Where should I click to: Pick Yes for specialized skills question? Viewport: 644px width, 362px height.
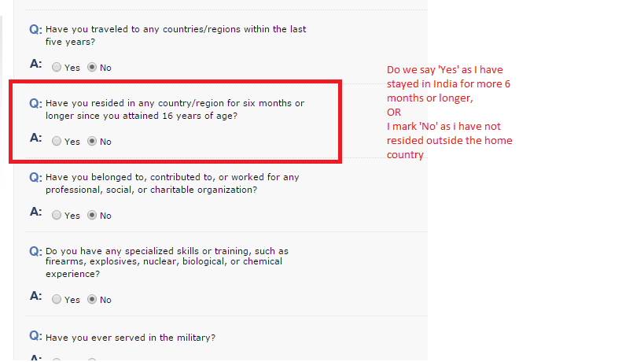57,300
